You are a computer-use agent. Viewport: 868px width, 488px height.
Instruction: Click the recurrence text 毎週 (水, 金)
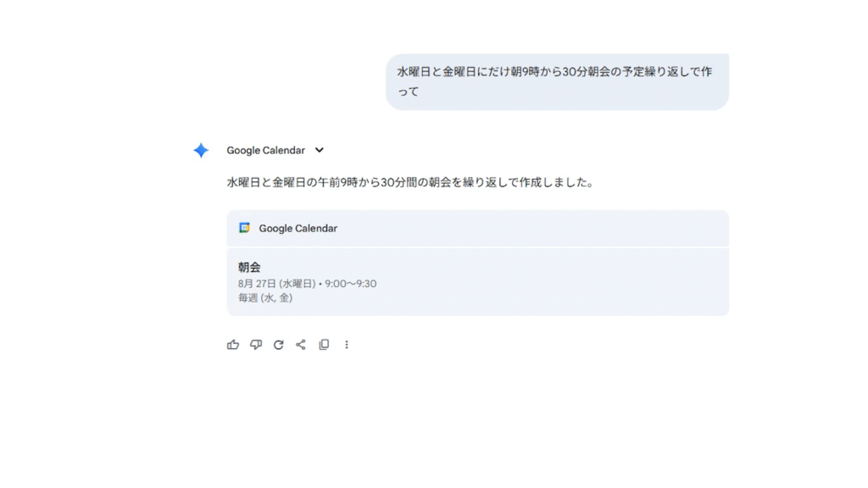click(x=265, y=298)
